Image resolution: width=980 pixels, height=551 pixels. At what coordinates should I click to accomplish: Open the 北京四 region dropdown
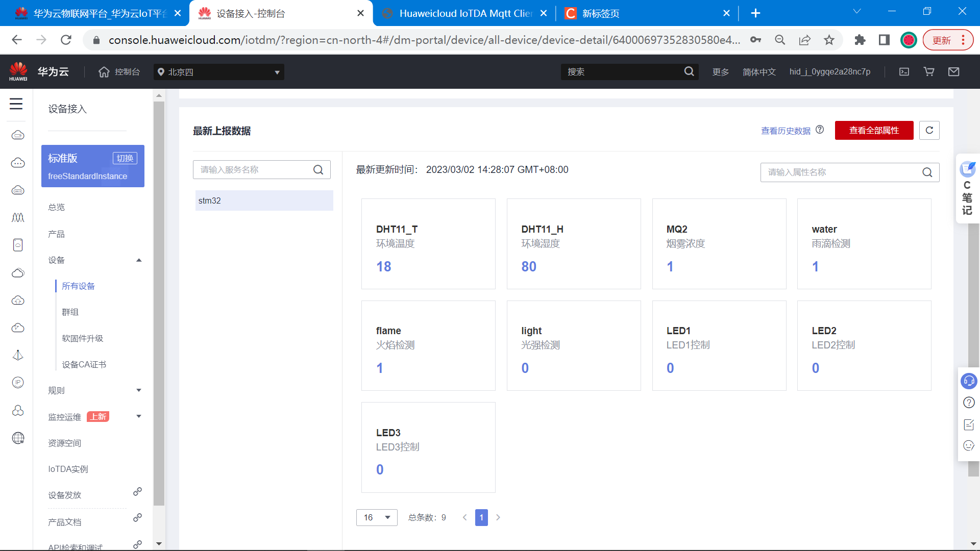pos(219,72)
